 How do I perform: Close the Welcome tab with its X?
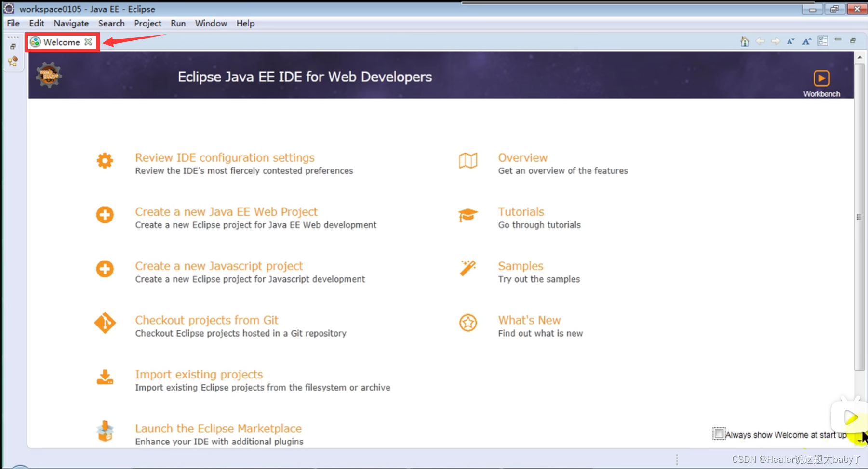tap(88, 42)
